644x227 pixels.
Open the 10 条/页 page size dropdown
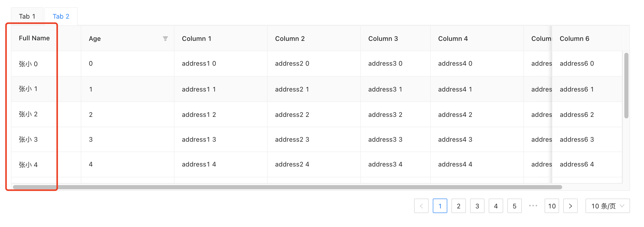pos(607,206)
